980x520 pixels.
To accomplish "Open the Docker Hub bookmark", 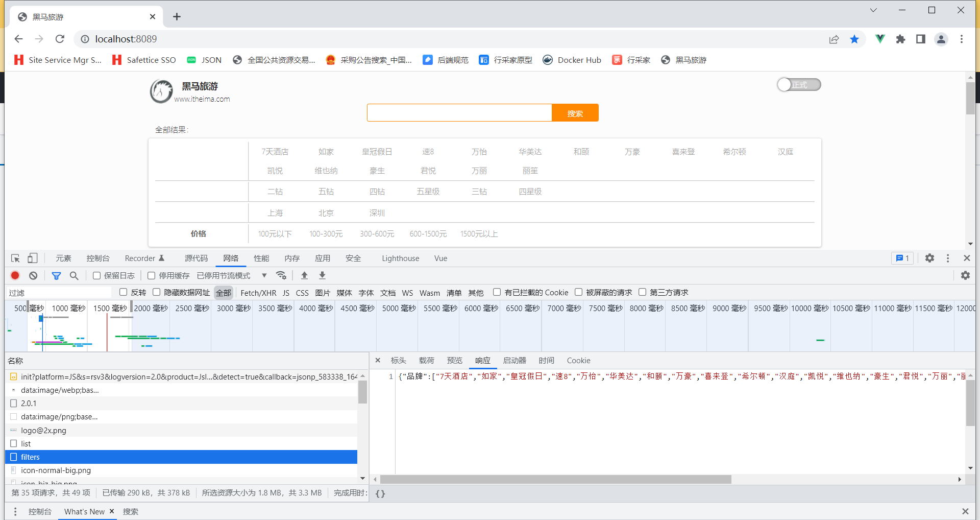I will [572, 60].
